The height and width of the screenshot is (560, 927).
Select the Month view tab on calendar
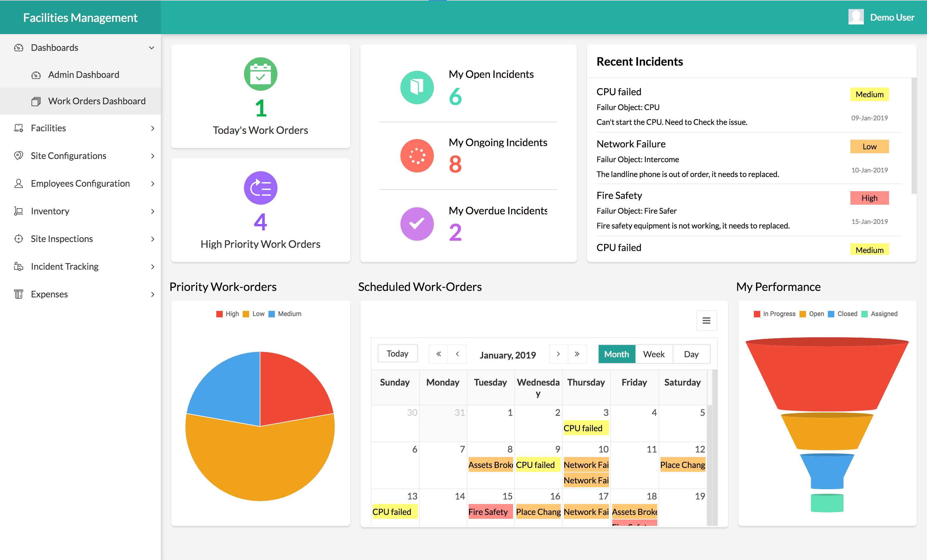[616, 353]
